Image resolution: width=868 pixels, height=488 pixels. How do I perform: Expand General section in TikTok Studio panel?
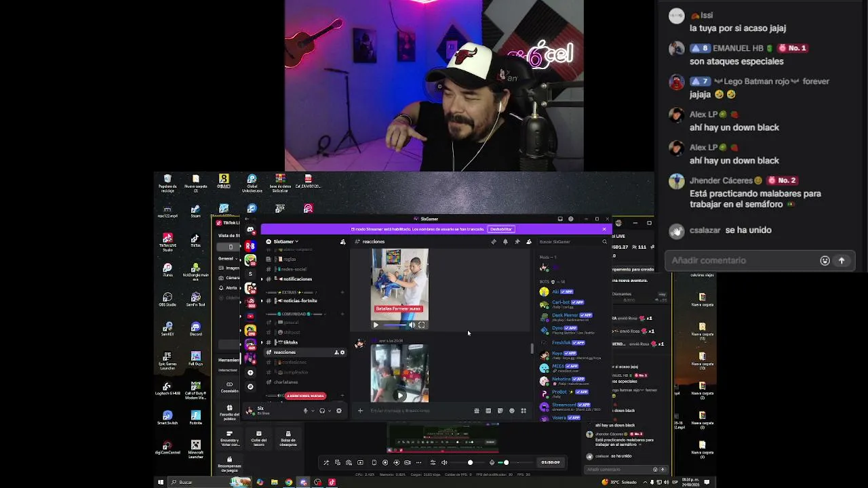[227, 258]
